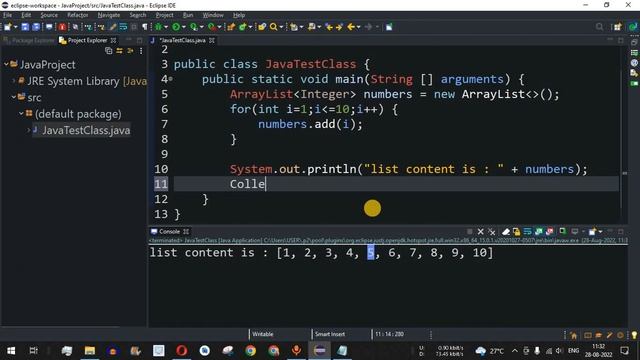Open Project Explorer View Menu dots

coord(141,51)
